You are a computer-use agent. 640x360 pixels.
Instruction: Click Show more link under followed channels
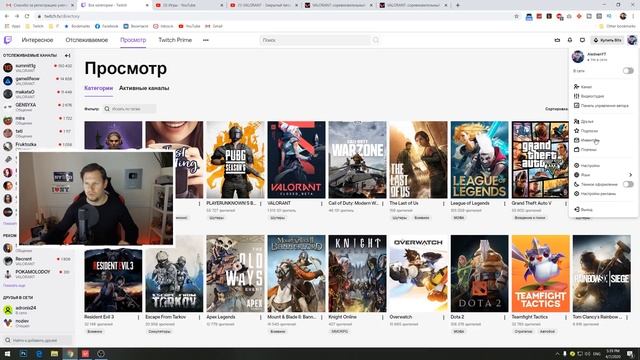(x=10, y=223)
